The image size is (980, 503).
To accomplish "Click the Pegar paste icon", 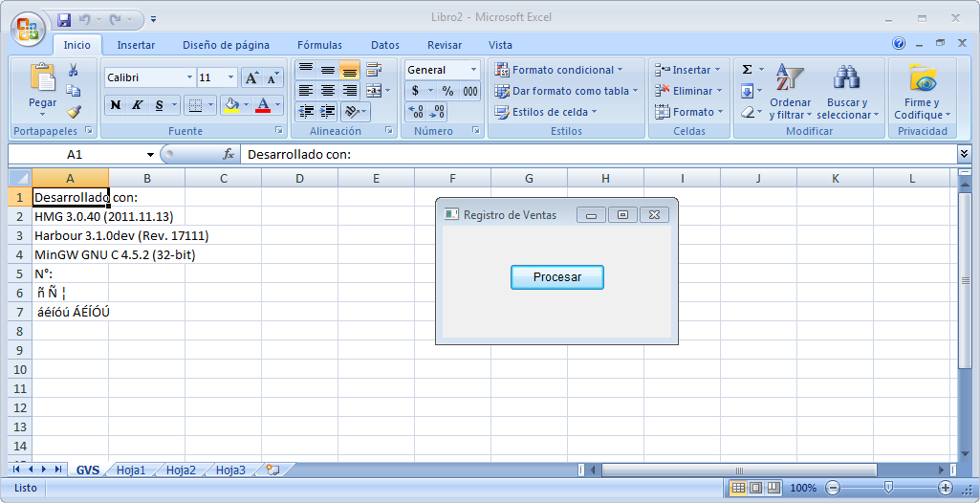I will [42, 77].
